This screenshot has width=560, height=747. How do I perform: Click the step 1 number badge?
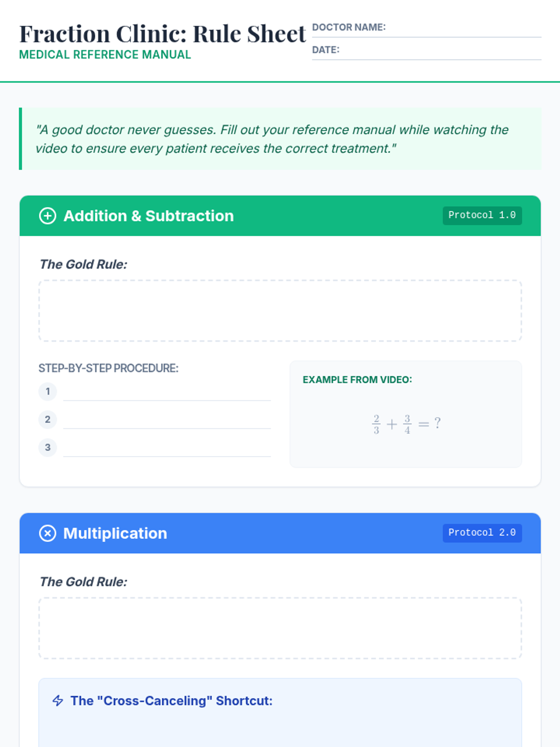[x=48, y=391]
